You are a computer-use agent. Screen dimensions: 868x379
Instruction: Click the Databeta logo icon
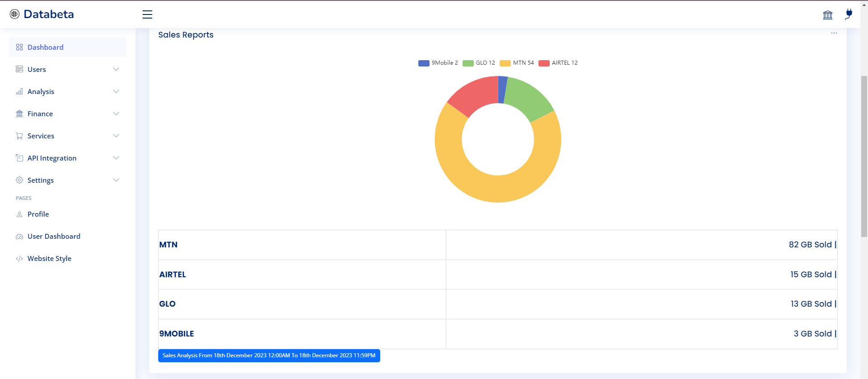pyautogui.click(x=14, y=14)
